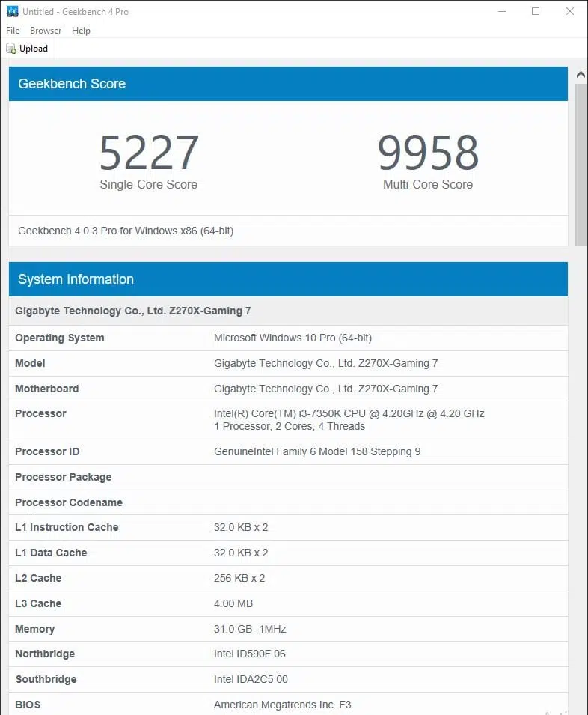The image size is (588, 715).
Task: Click the Intel ID590F 06 value
Action: coord(250,654)
